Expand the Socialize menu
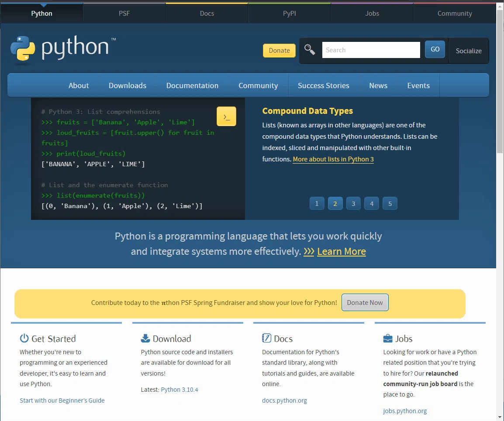Viewport: 504px width, 421px height. [x=468, y=51]
